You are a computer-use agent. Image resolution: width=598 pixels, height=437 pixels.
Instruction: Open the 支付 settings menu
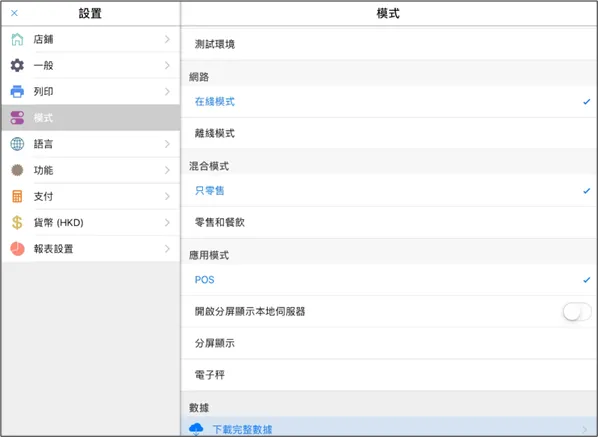click(x=91, y=196)
